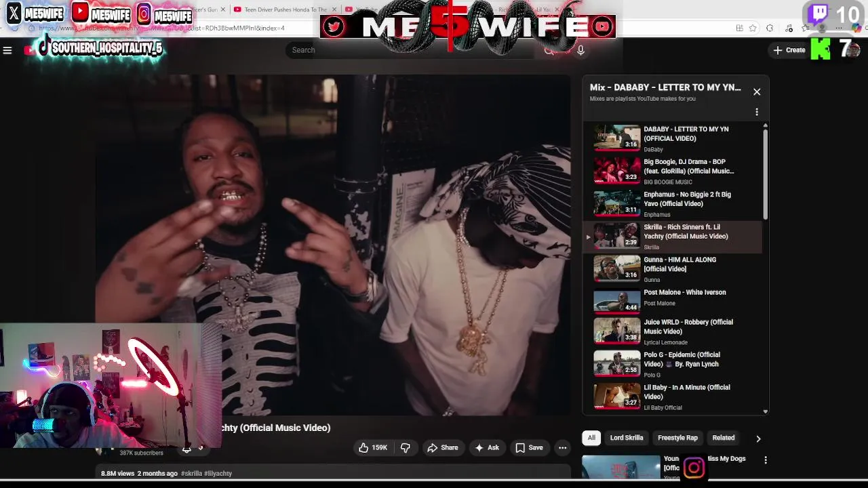Select the All filter chip
This screenshot has height=488, width=868.
pos(591,438)
